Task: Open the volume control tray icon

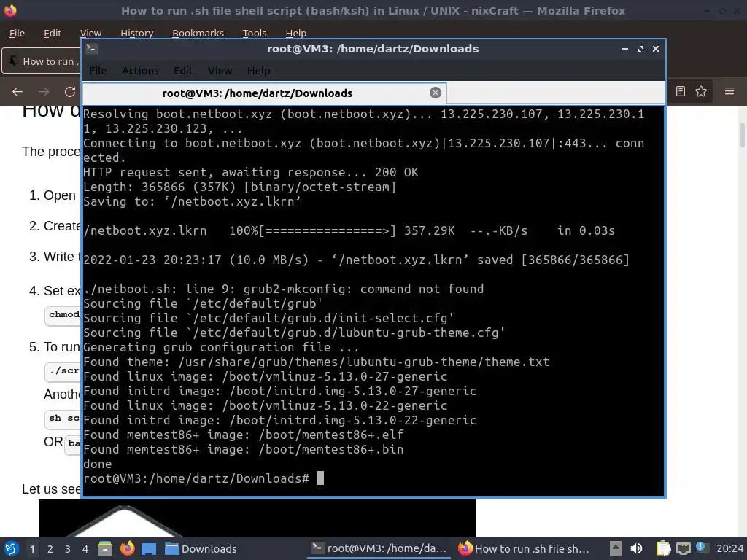Action: [x=636, y=548]
